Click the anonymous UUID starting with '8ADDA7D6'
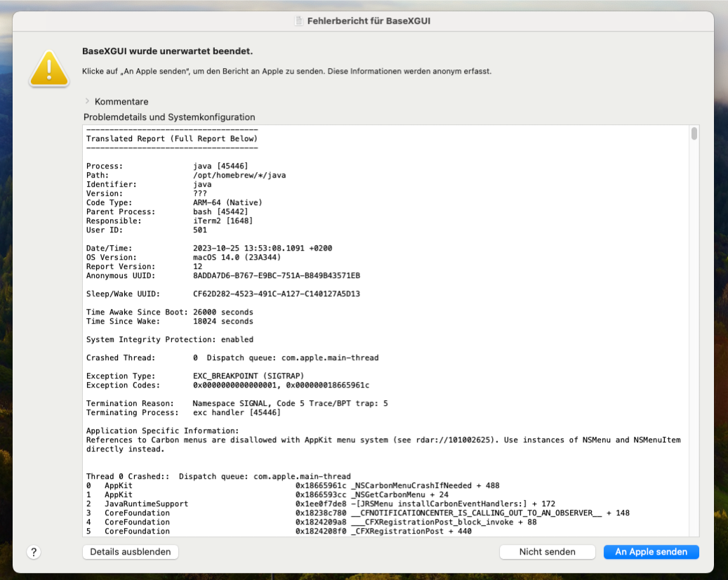 click(277, 275)
